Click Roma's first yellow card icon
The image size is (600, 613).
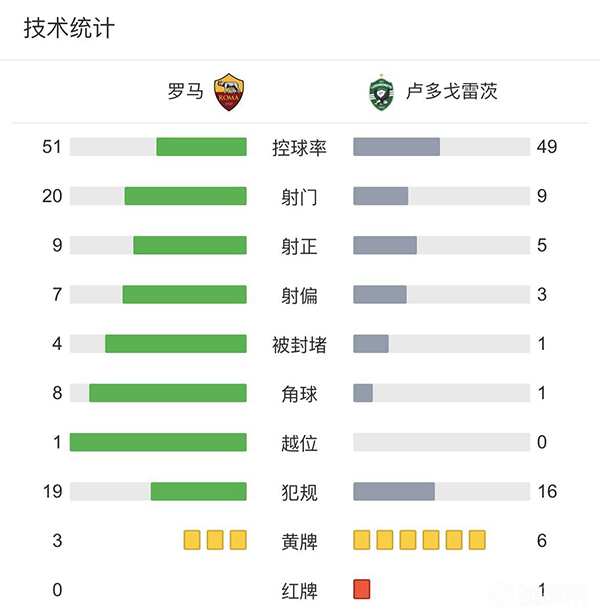tap(192, 541)
